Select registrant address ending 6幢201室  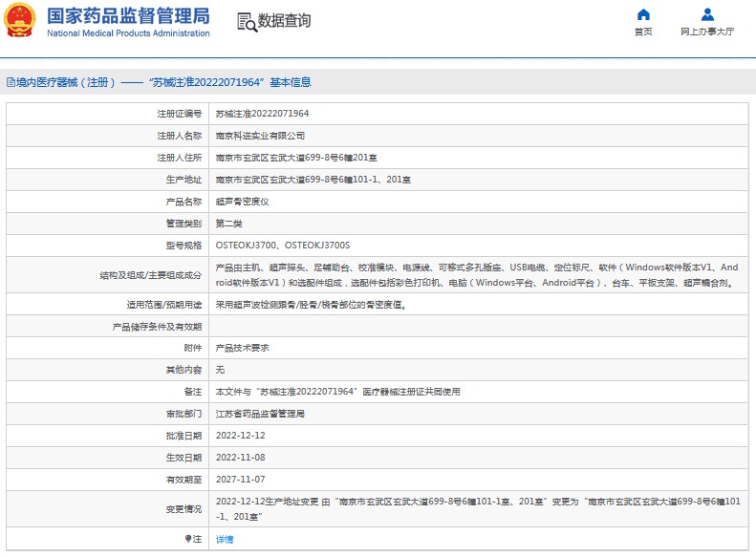click(x=296, y=158)
